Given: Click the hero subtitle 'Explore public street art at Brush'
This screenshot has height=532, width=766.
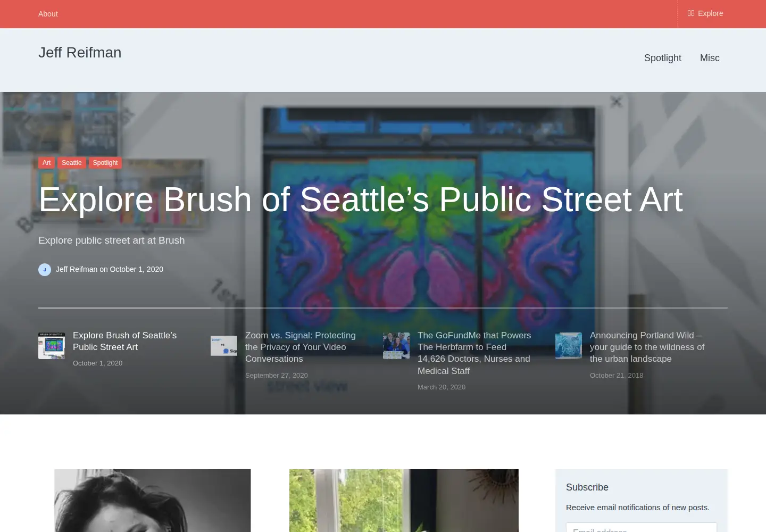Looking at the screenshot, I should pyautogui.click(x=112, y=240).
